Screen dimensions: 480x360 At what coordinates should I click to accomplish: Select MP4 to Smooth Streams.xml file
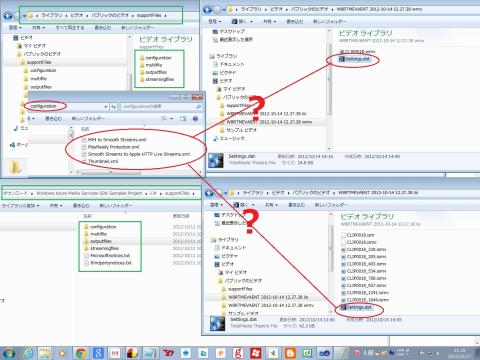coord(114,140)
